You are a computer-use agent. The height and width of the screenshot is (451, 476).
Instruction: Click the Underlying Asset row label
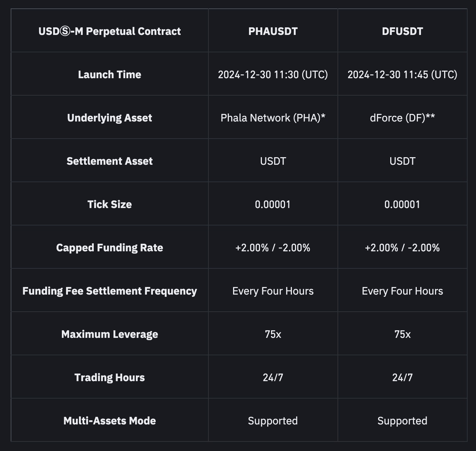tap(110, 118)
